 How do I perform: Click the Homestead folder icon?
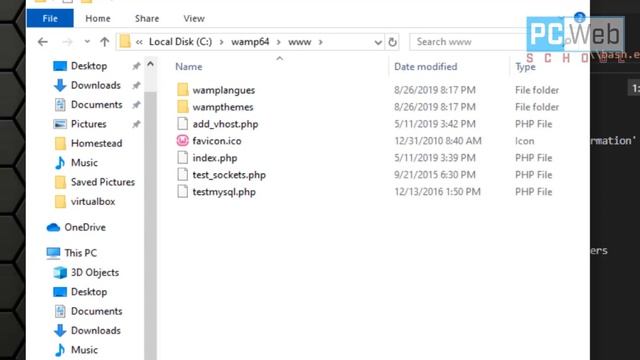(60, 143)
